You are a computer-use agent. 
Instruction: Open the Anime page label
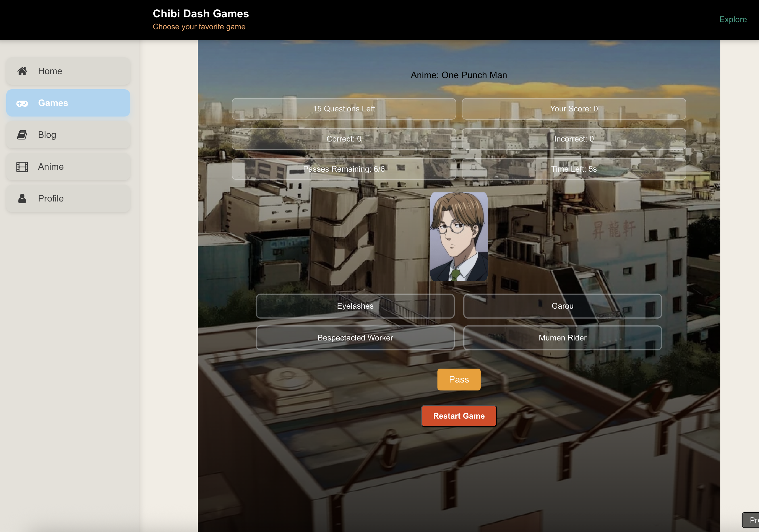[51, 167]
